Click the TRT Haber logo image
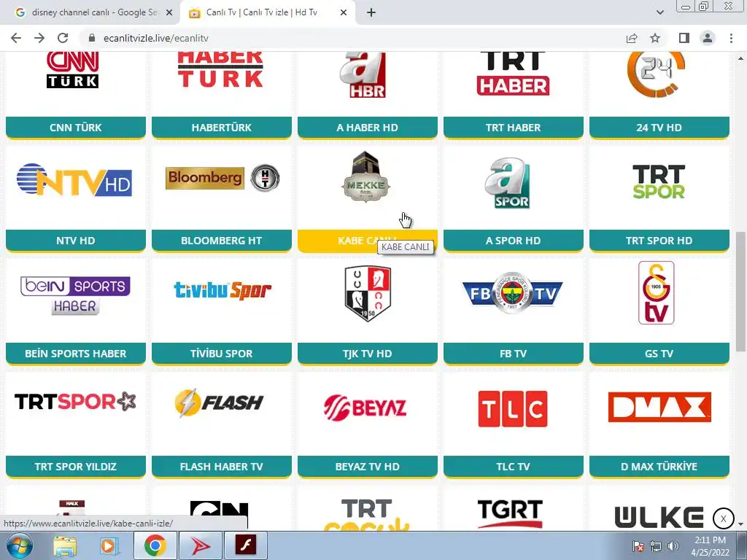Viewport: 747px width, 560px height. (x=513, y=74)
